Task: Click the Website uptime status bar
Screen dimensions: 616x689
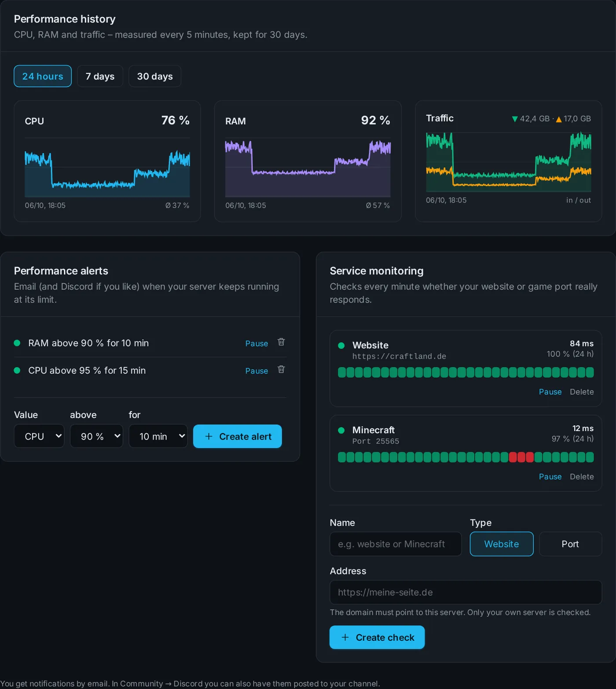Action: (466, 372)
